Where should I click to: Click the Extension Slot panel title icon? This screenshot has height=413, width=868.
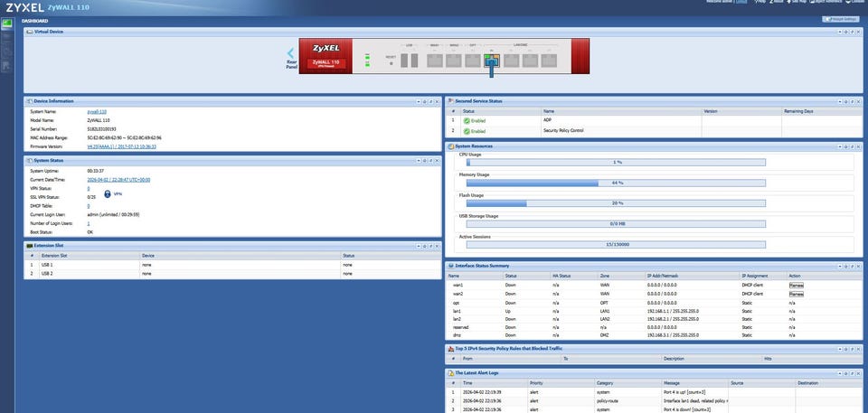[30, 245]
